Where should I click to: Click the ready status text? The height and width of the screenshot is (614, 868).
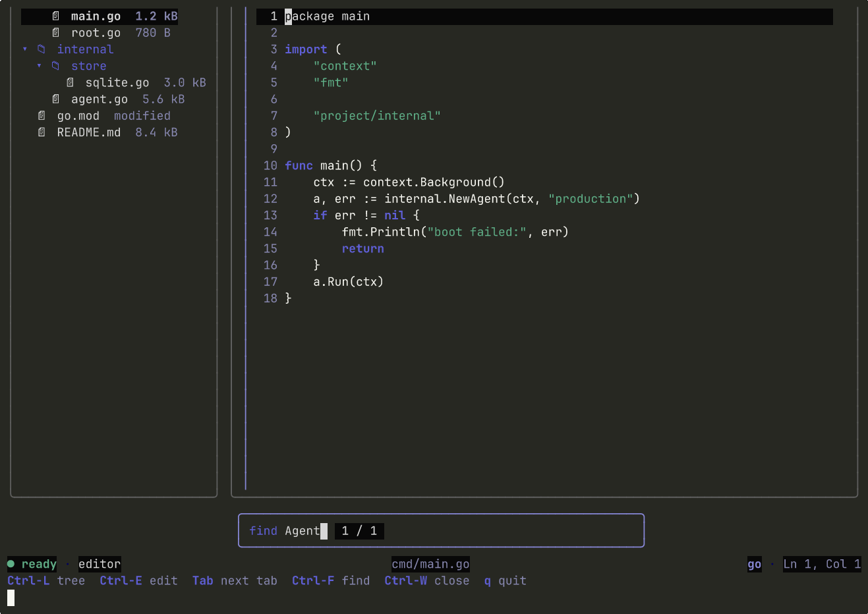click(x=39, y=564)
